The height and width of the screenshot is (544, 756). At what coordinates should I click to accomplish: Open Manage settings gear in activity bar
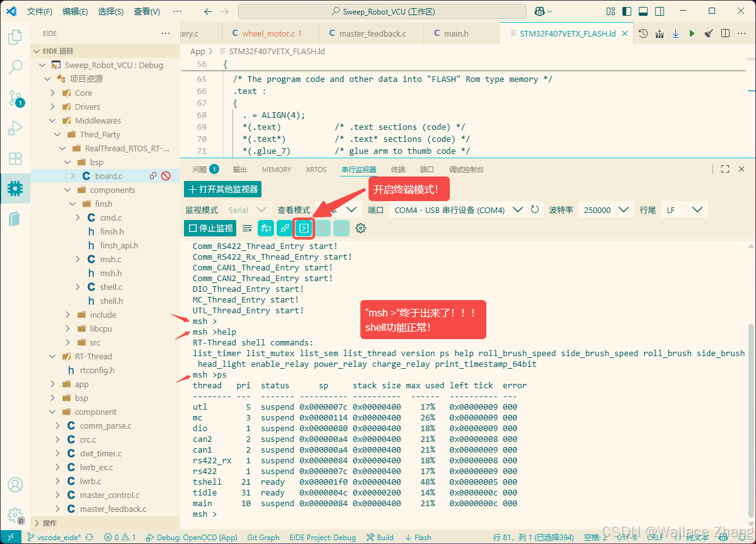click(15, 515)
